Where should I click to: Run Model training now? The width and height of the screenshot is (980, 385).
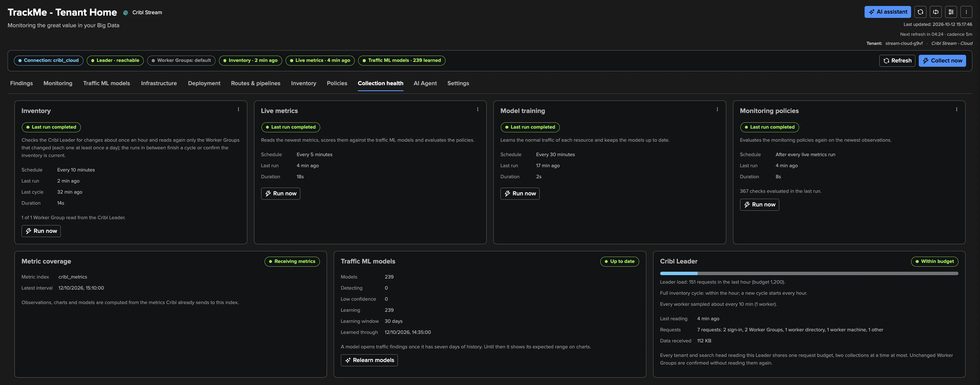click(x=520, y=193)
